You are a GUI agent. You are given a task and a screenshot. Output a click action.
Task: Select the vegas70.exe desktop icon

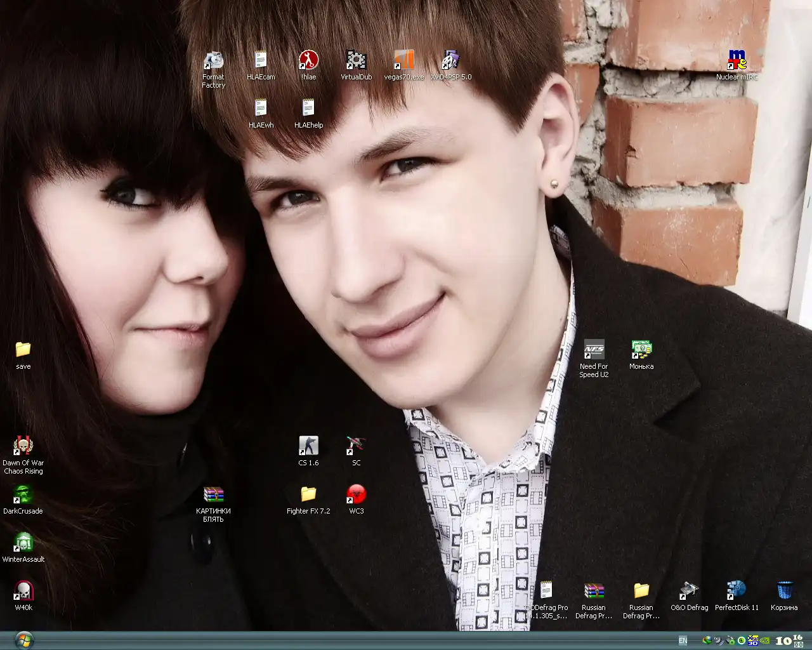pyautogui.click(x=403, y=61)
